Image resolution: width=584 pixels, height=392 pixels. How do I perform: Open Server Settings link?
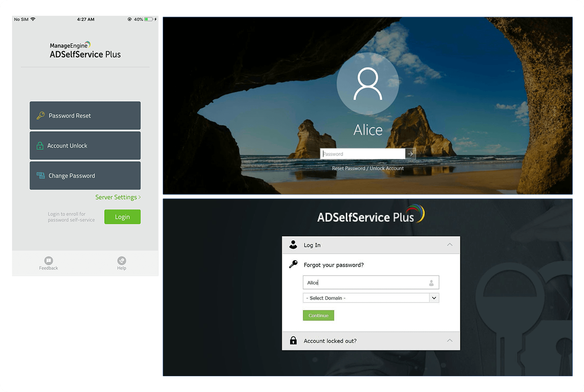[118, 197]
